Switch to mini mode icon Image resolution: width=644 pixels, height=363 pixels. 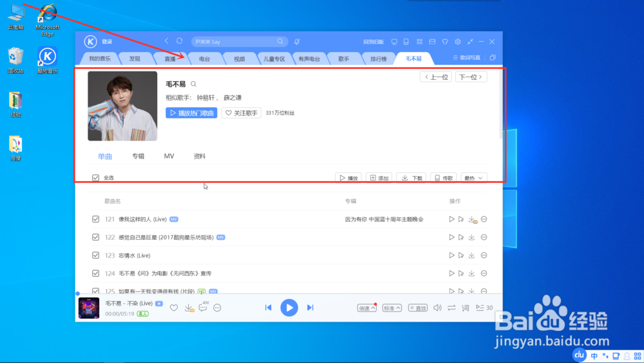click(x=470, y=41)
